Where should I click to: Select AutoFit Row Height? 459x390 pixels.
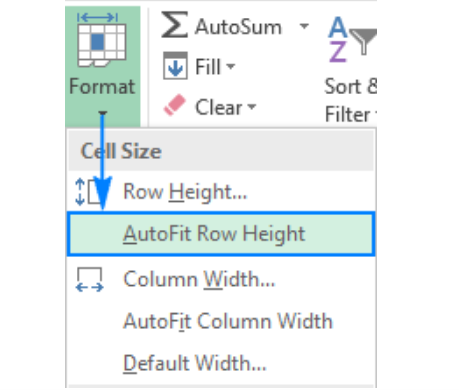click(x=221, y=234)
